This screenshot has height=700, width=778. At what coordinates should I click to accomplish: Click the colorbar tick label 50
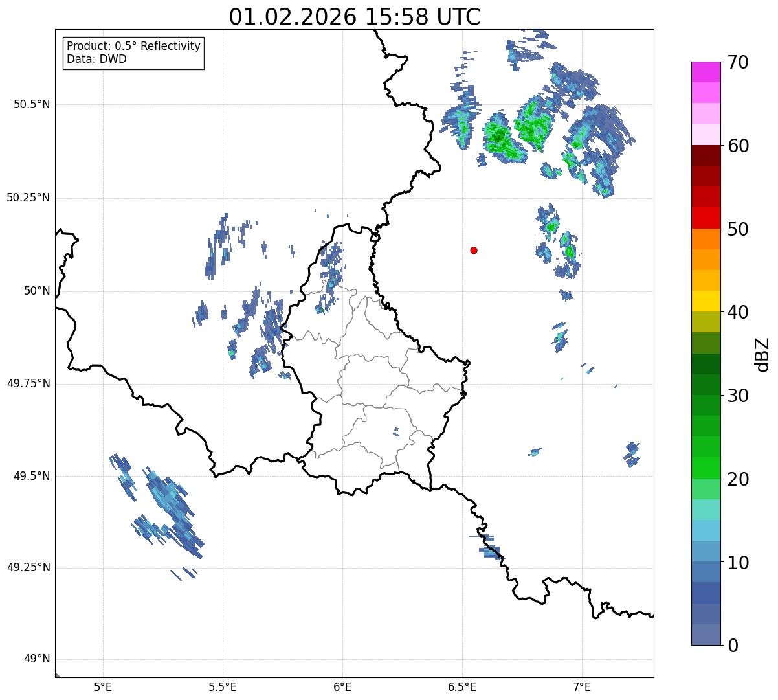(x=738, y=229)
